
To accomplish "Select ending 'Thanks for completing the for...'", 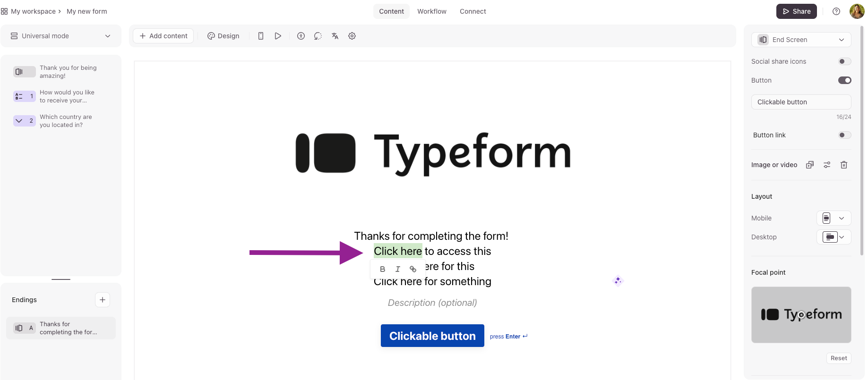I will pyautogui.click(x=61, y=328).
